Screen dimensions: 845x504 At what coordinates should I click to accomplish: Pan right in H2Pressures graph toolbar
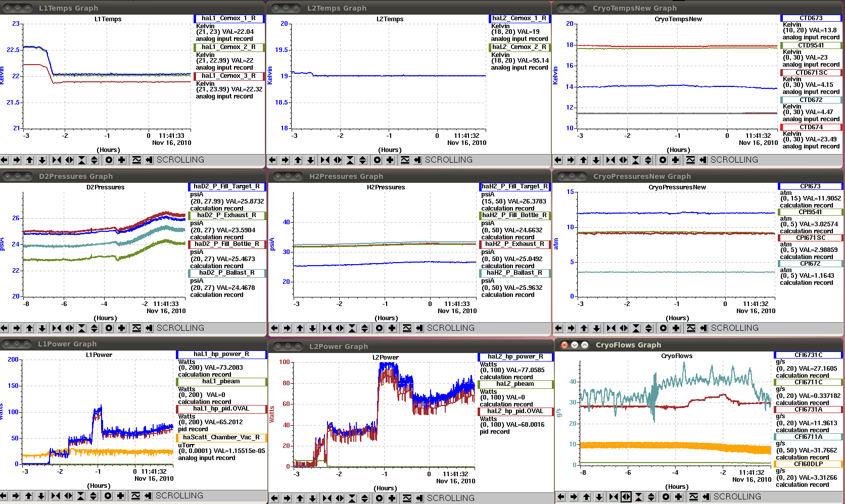coord(287,328)
